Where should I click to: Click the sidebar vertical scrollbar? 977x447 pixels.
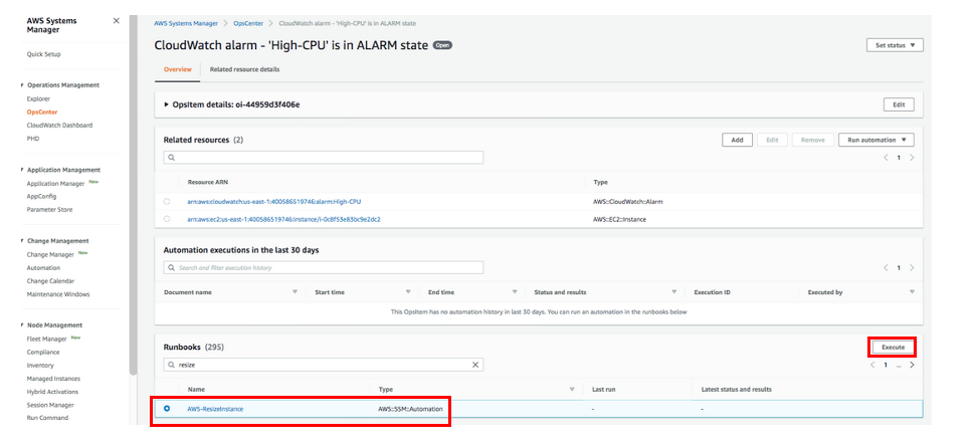(x=133, y=196)
